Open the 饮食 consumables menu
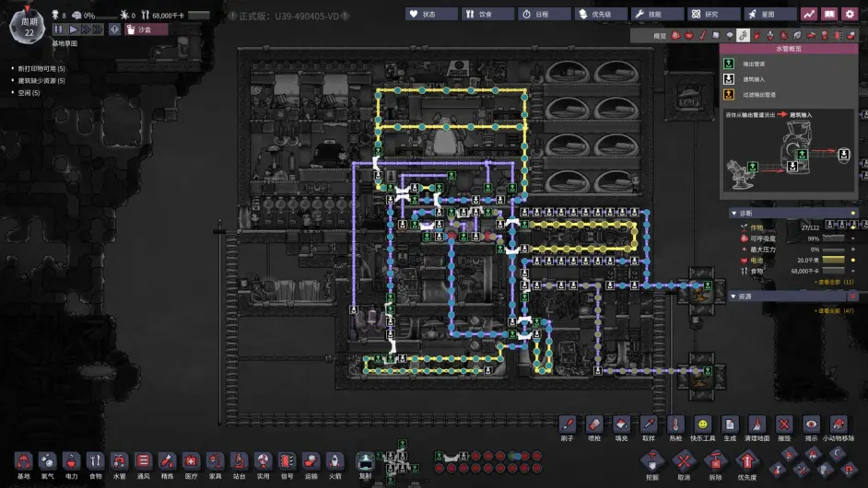The height and width of the screenshot is (488, 868). (x=487, y=15)
